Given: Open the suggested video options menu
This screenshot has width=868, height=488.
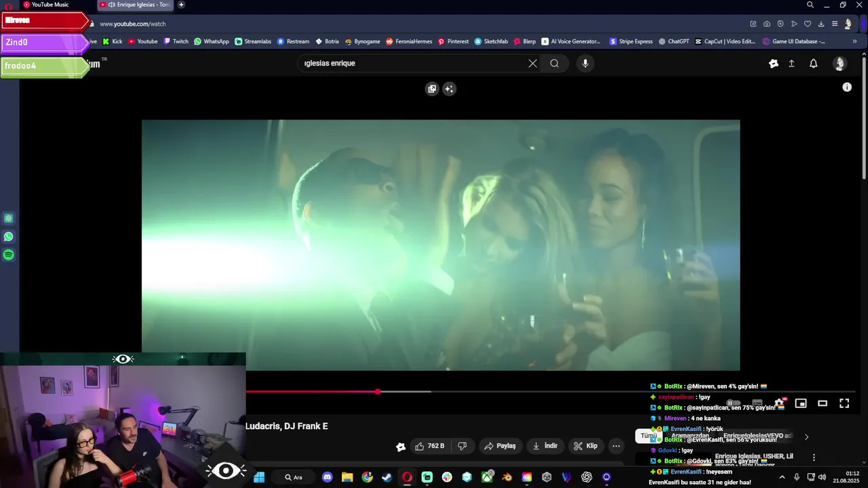Looking at the screenshot, I should pos(814,457).
